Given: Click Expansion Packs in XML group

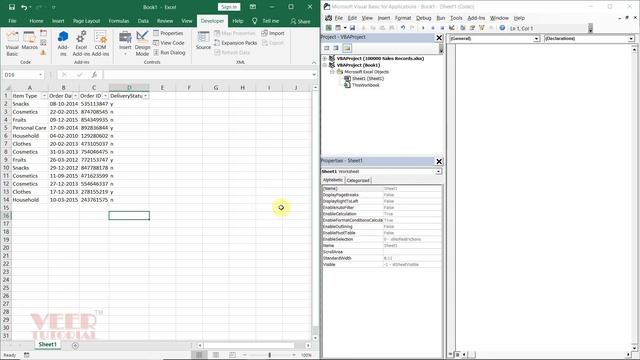Looking at the screenshot, I should pos(236,43).
